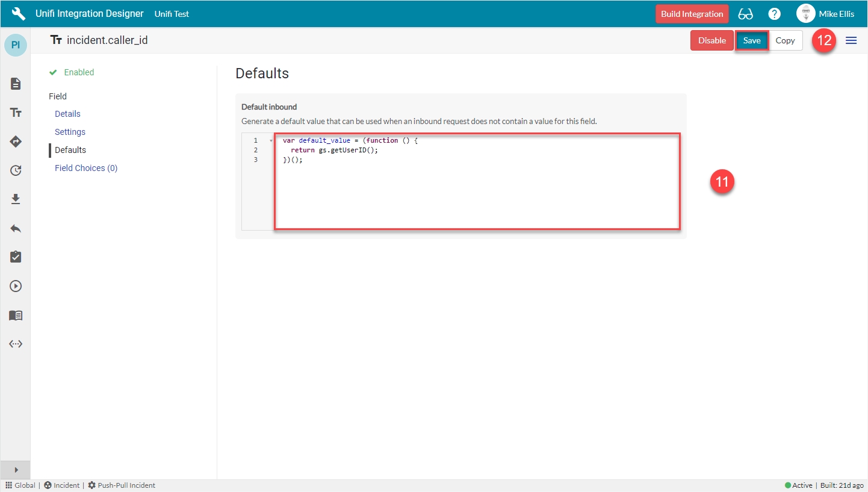
Task: Click the reply arrow sidebar icon
Action: point(16,228)
